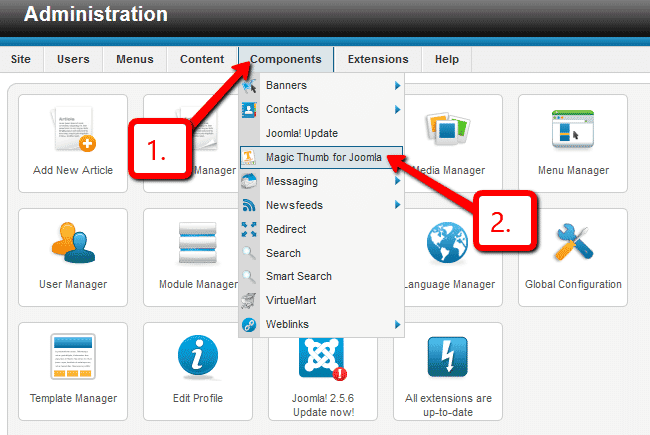The width and height of the screenshot is (650, 435).
Task: Click the Edit Profile label
Action: pyautogui.click(x=198, y=398)
